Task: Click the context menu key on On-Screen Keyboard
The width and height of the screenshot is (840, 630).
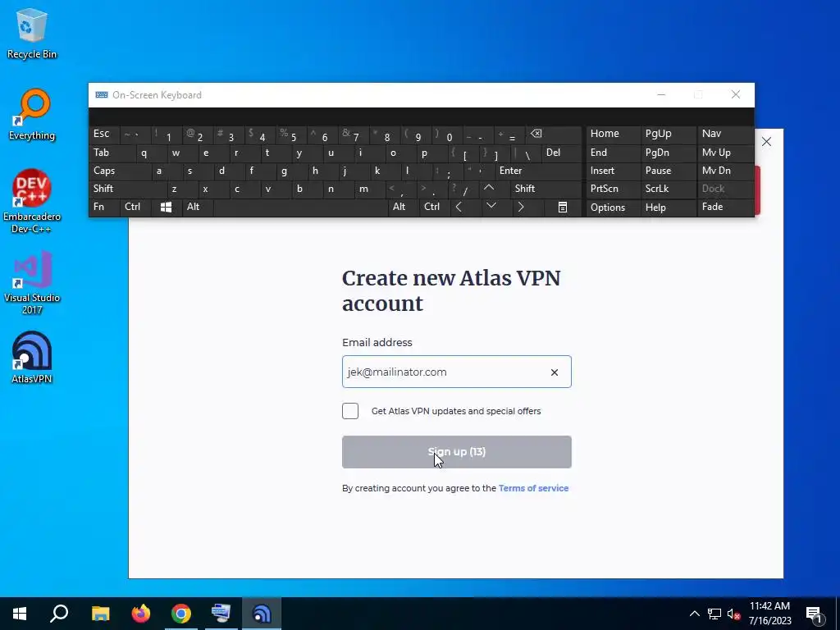Action: [x=563, y=207]
